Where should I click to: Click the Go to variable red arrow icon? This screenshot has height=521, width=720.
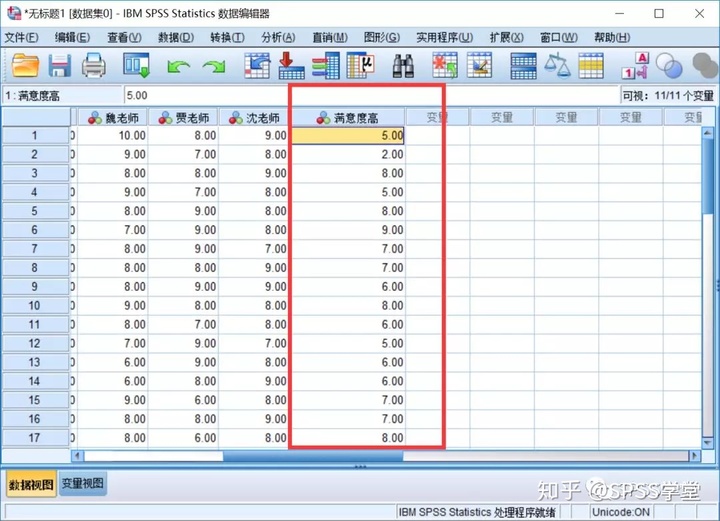coord(291,66)
